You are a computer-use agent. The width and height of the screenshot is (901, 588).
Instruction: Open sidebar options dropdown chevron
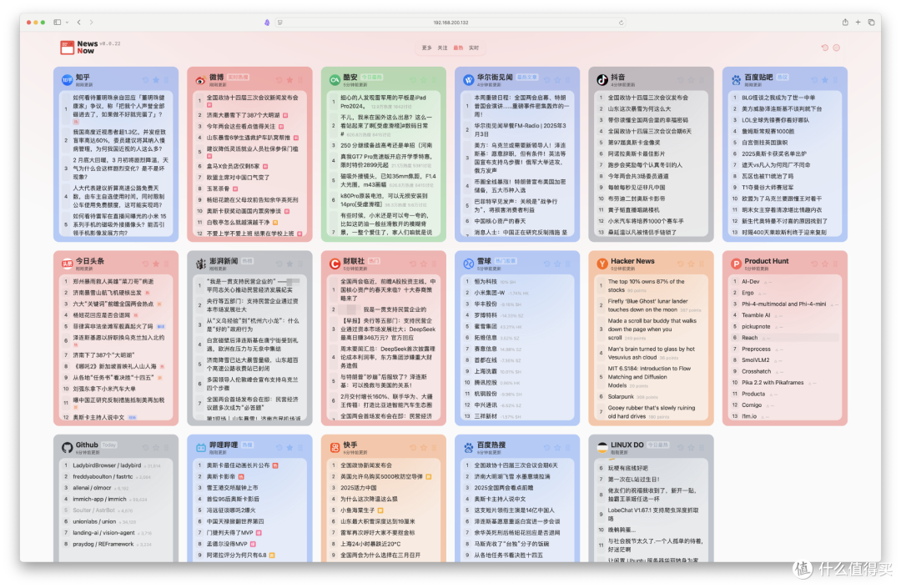(68, 23)
